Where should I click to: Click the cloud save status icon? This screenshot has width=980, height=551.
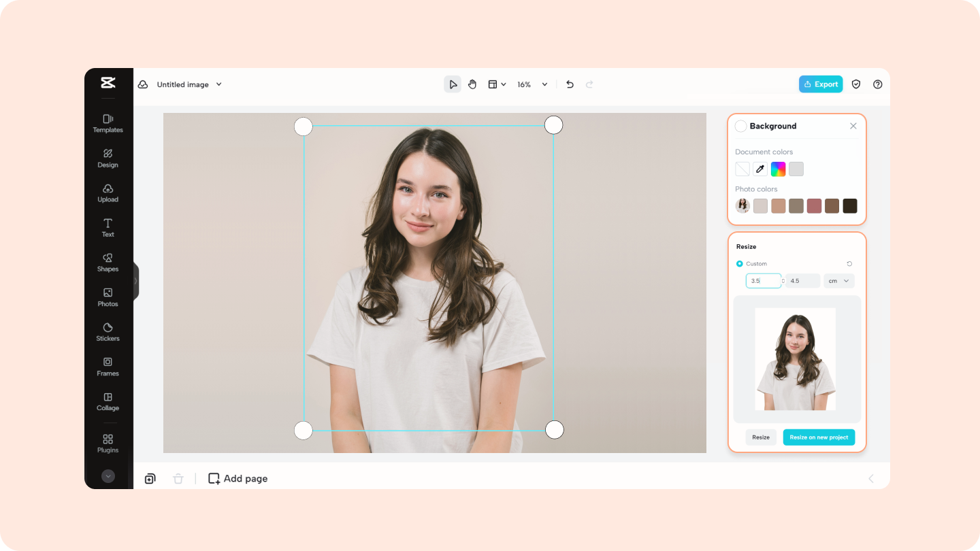(143, 84)
